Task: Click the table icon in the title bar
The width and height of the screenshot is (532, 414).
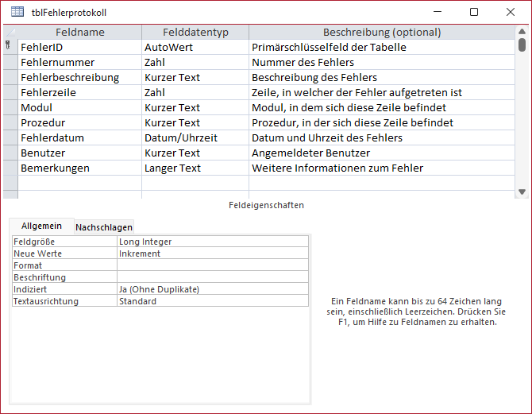Action: (x=17, y=13)
